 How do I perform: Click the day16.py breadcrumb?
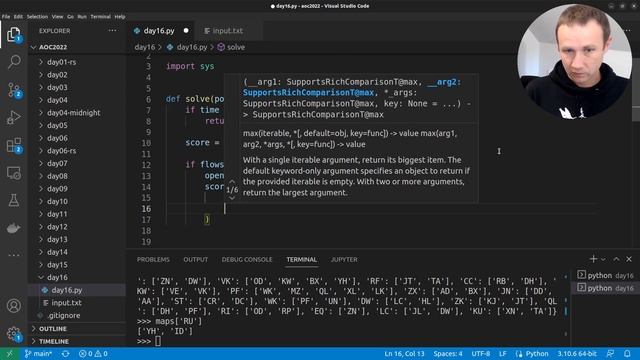pyautogui.click(x=187, y=47)
